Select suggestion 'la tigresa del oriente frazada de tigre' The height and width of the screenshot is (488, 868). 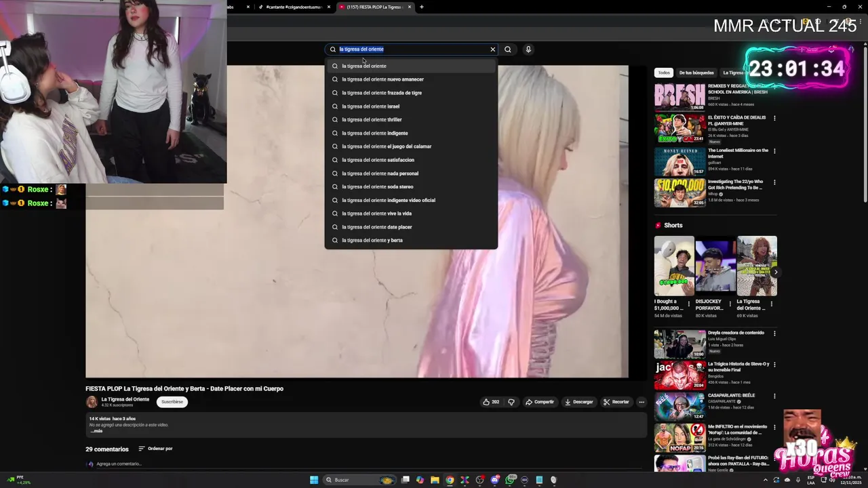tap(411, 93)
